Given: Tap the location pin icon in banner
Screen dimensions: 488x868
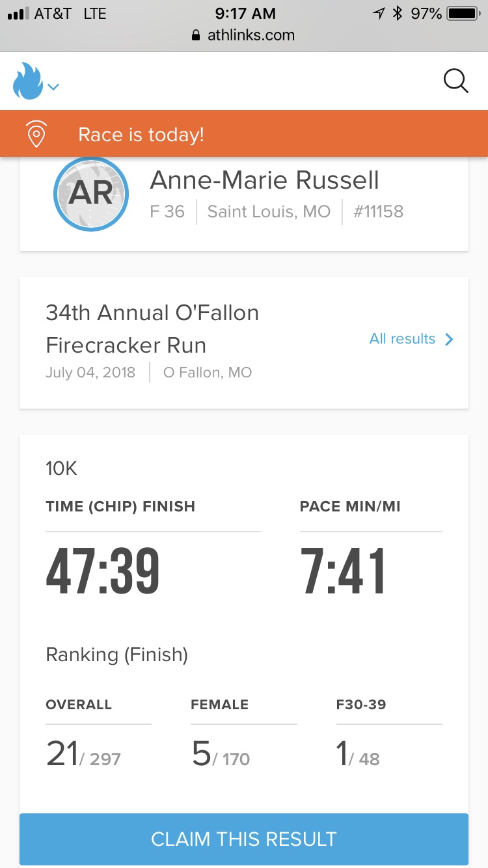Looking at the screenshot, I should (36, 135).
